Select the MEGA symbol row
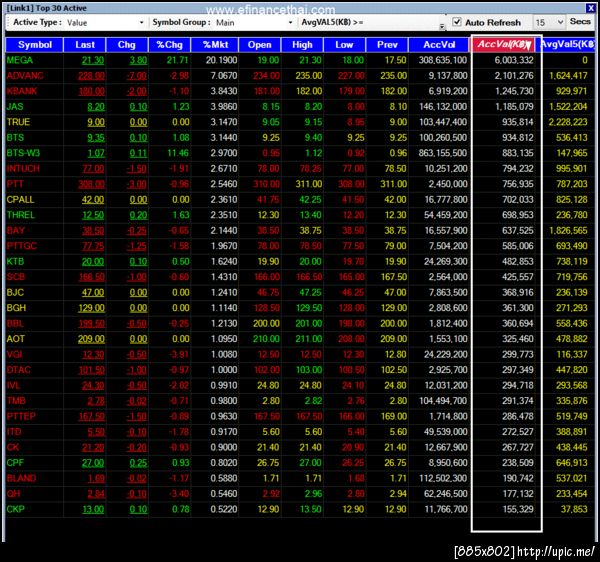Image resolution: width=600 pixels, height=562 pixels. pos(300,60)
